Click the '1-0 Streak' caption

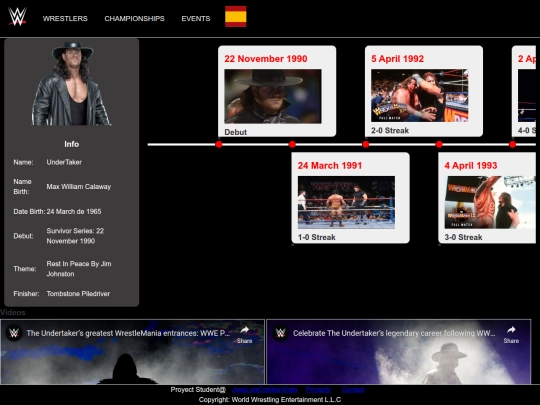pyautogui.click(x=316, y=237)
